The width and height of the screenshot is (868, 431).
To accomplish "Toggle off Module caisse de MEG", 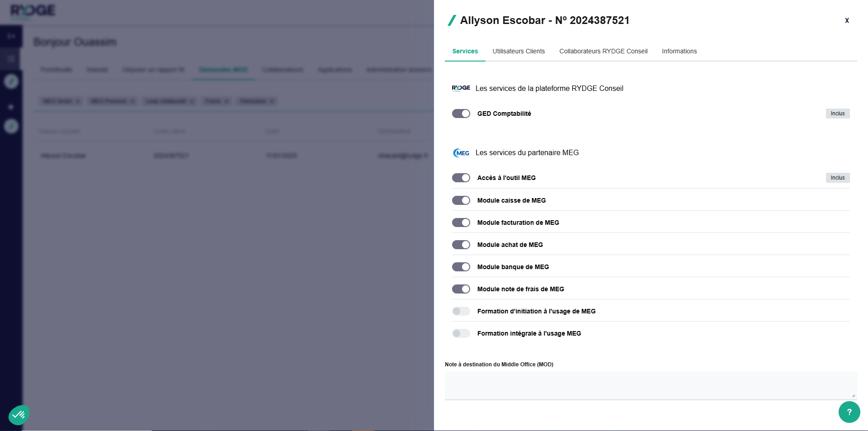I will 461,200.
